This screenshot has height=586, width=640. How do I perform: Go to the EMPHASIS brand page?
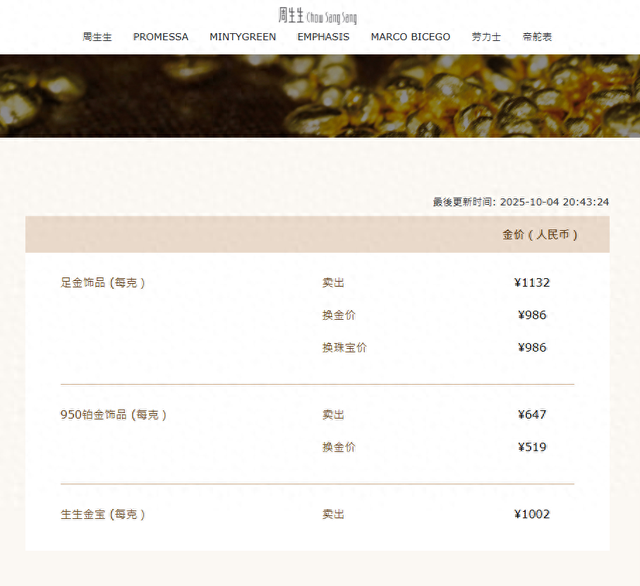[323, 37]
